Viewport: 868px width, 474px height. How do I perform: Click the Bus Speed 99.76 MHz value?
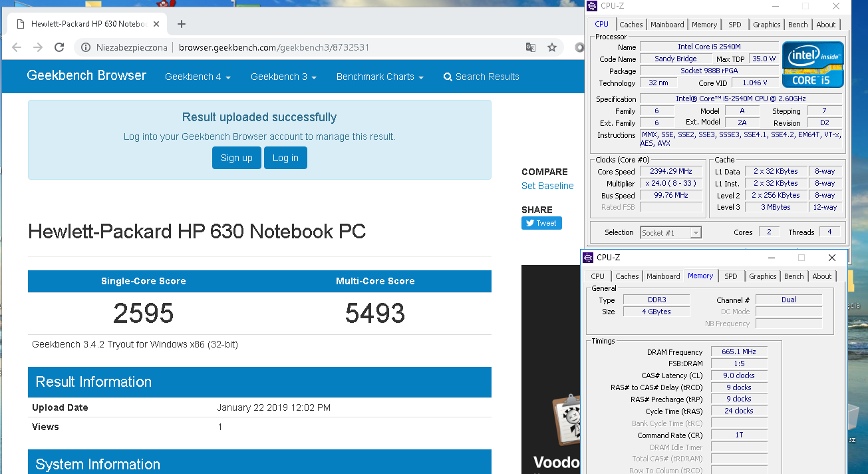(x=672, y=195)
